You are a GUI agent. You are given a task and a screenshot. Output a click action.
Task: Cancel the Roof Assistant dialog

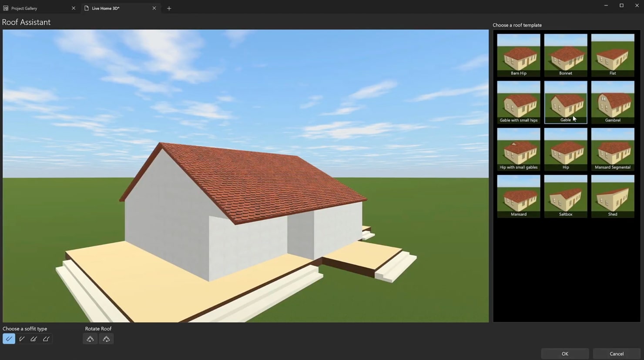616,353
